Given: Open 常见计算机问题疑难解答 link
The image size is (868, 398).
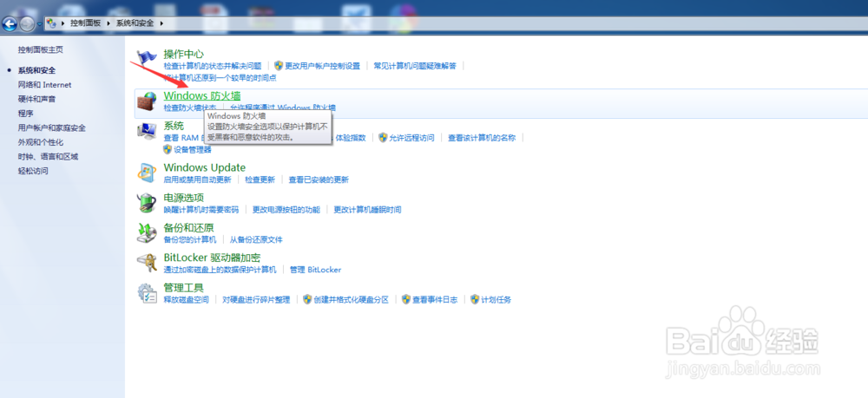Looking at the screenshot, I should pyautogui.click(x=415, y=66).
